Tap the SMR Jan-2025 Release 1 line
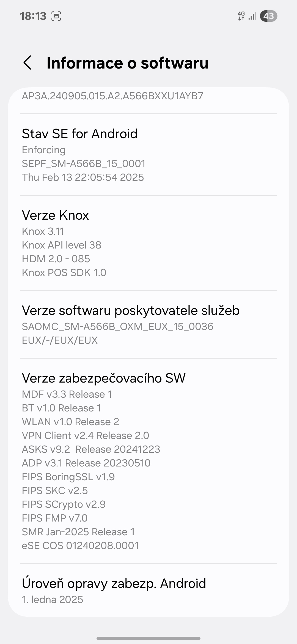 78,532
